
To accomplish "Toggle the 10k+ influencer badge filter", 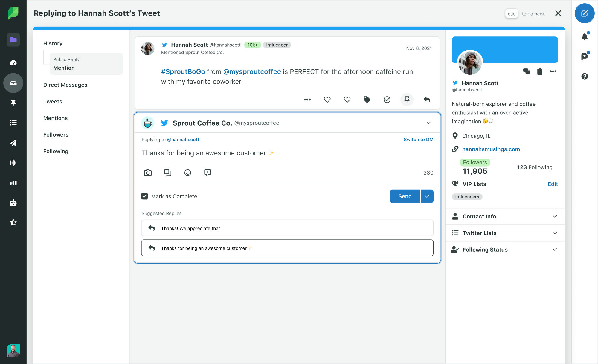I will coord(252,45).
